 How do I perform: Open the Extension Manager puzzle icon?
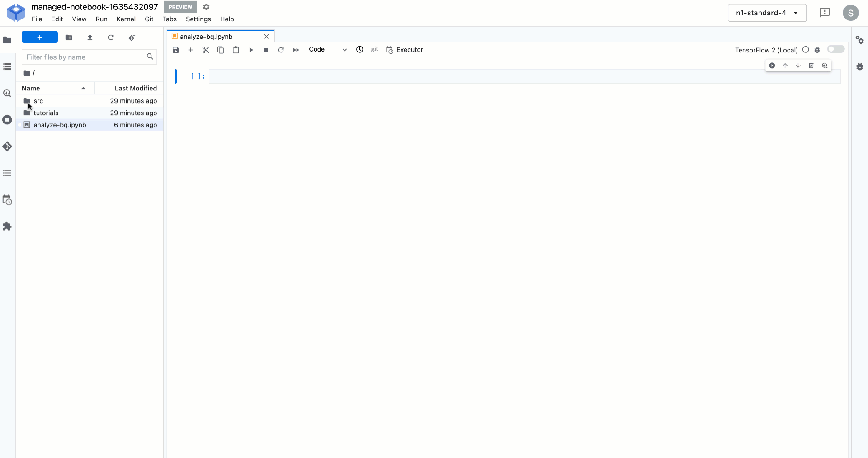(7, 226)
